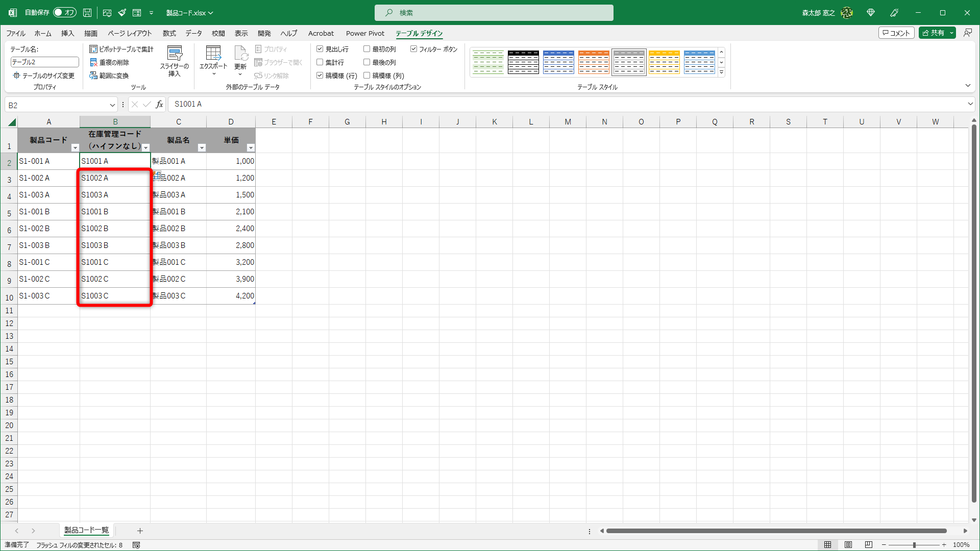Open the Data ribbon tab
980x551 pixels.
coord(193,33)
